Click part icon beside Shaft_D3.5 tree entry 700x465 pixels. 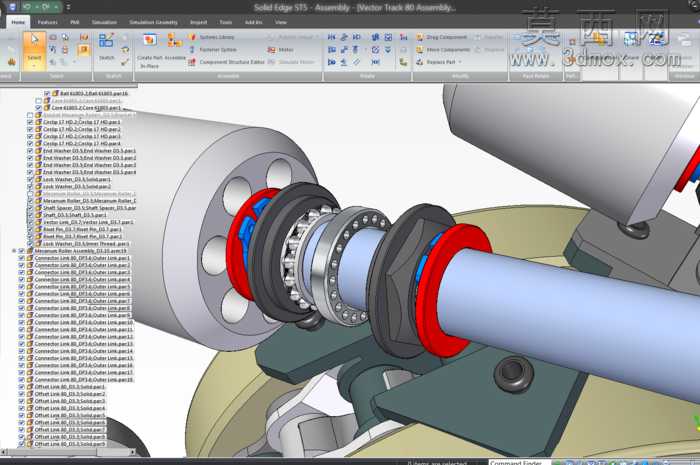[x=38, y=215]
